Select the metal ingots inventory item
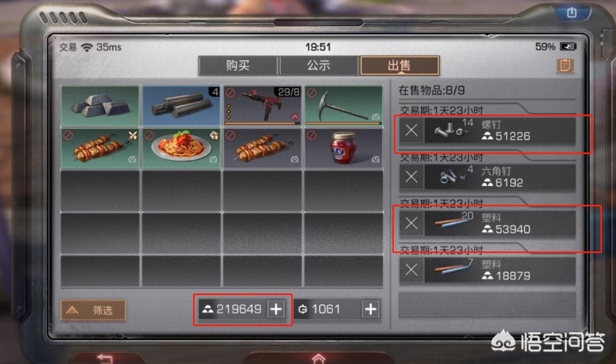Image resolution: width=616 pixels, height=364 pixels. (x=100, y=106)
